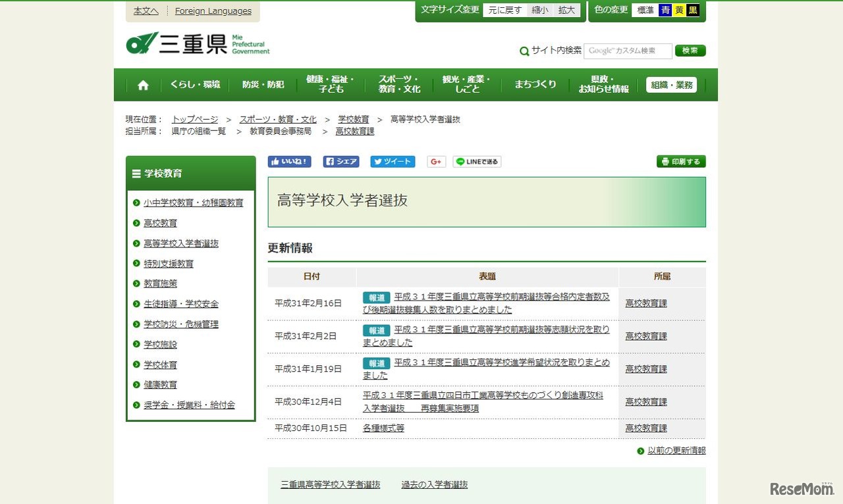The width and height of the screenshot is (843, 504).
Task: Share the page via the Google+ icon
Action: (436, 161)
